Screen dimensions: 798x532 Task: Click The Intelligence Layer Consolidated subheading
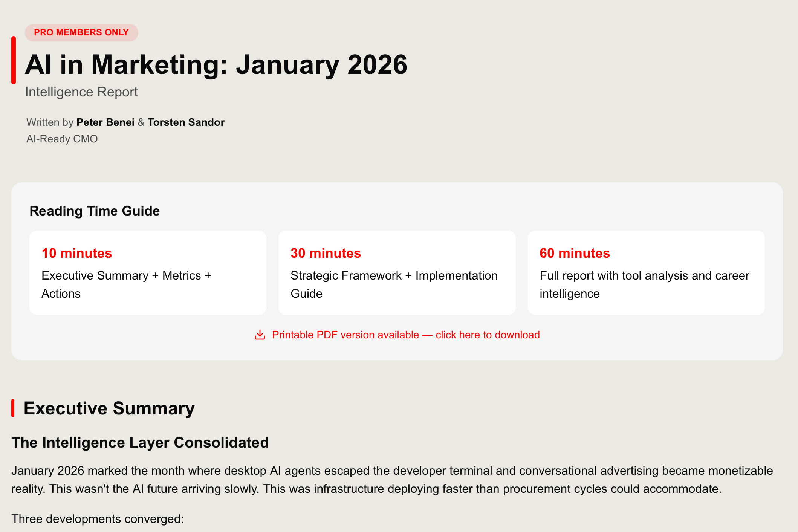coord(140,442)
